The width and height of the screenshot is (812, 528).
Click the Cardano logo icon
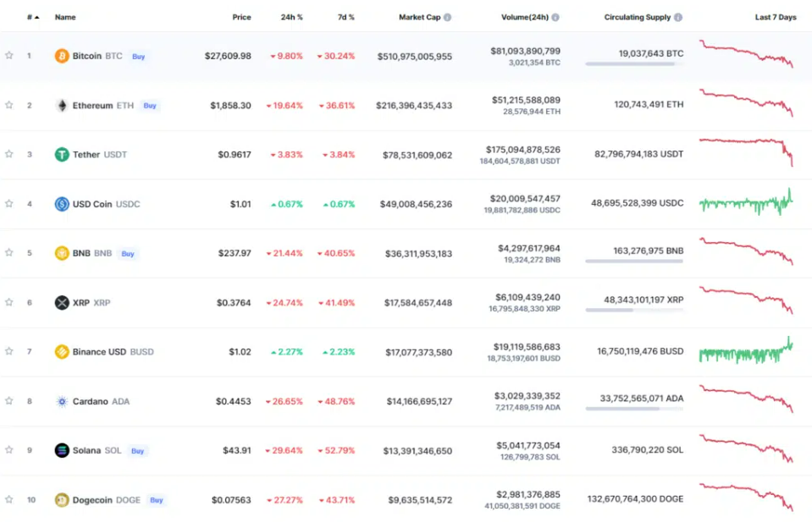pos(62,401)
